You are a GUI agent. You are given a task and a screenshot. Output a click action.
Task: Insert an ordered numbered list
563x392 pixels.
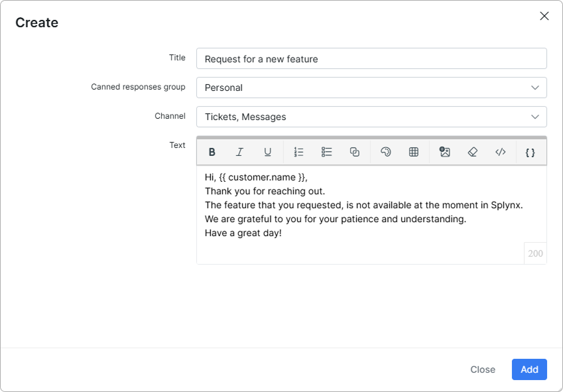pyautogui.click(x=298, y=152)
